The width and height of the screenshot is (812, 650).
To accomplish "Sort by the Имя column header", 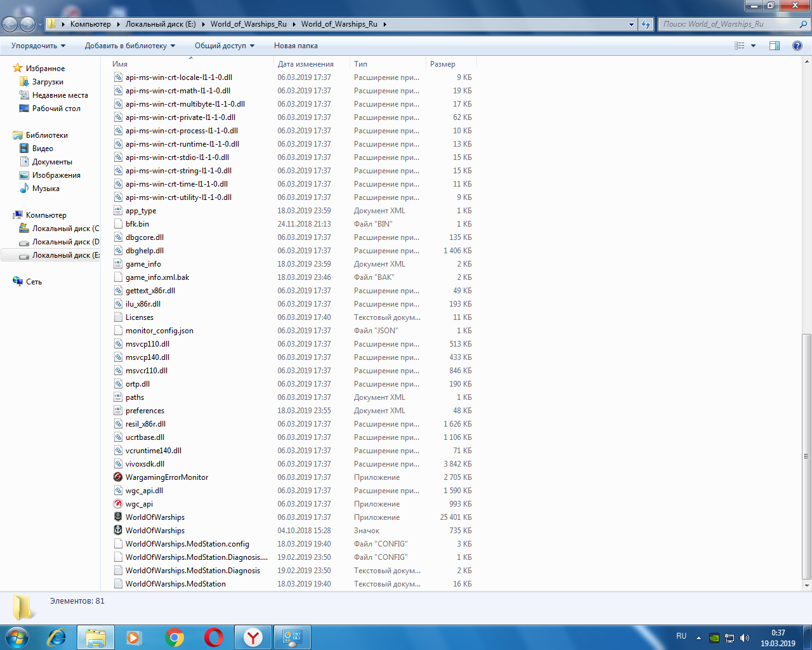I will click(x=191, y=64).
